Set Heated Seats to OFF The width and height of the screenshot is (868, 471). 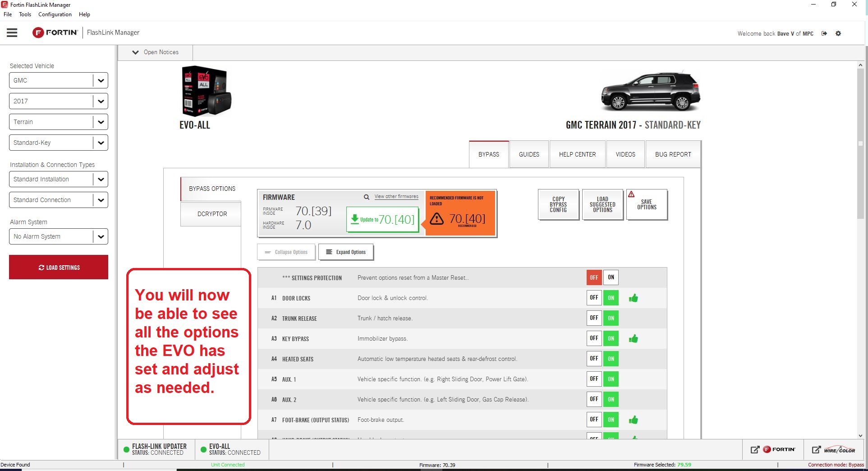594,359
